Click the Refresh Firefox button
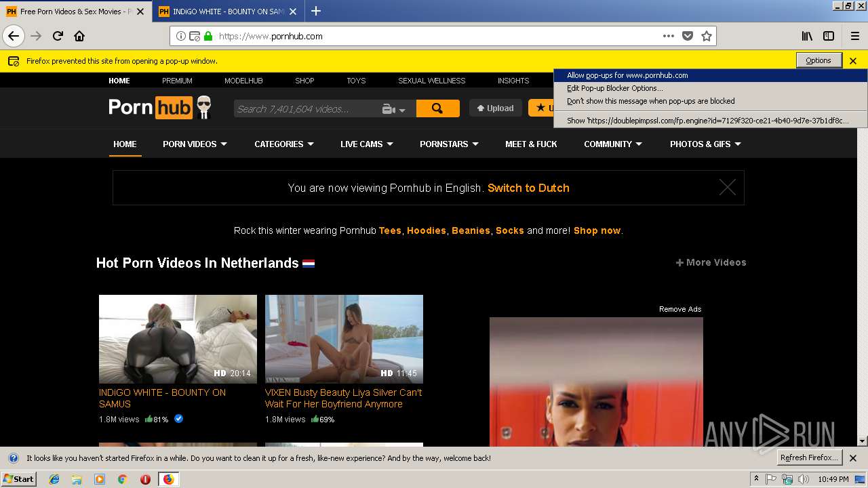 [809, 457]
